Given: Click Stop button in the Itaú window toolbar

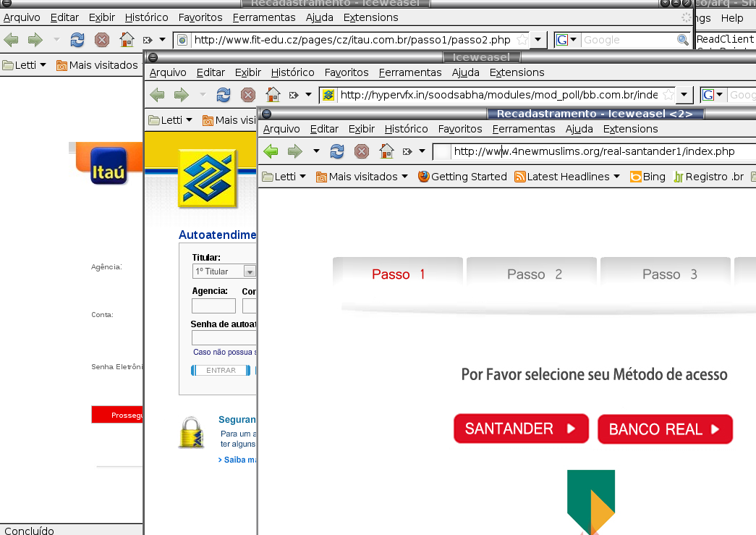Looking at the screenshot, I should pyautogui.click(x=102, y=40).
